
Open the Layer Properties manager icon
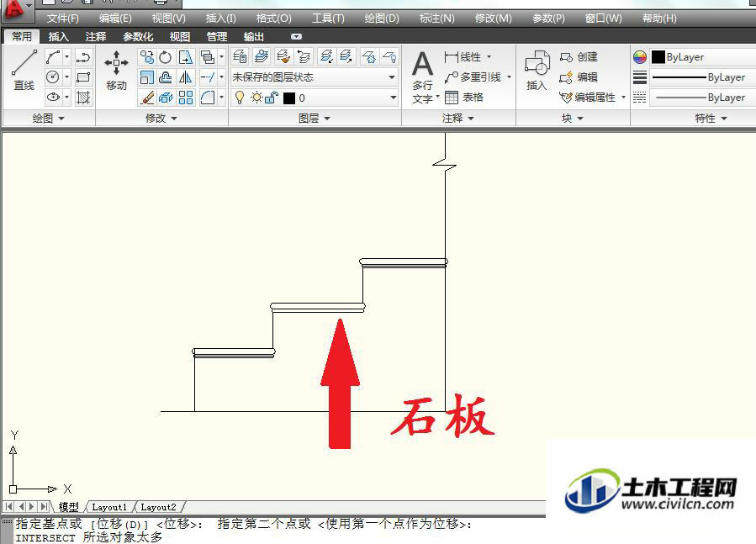point(241,56)
